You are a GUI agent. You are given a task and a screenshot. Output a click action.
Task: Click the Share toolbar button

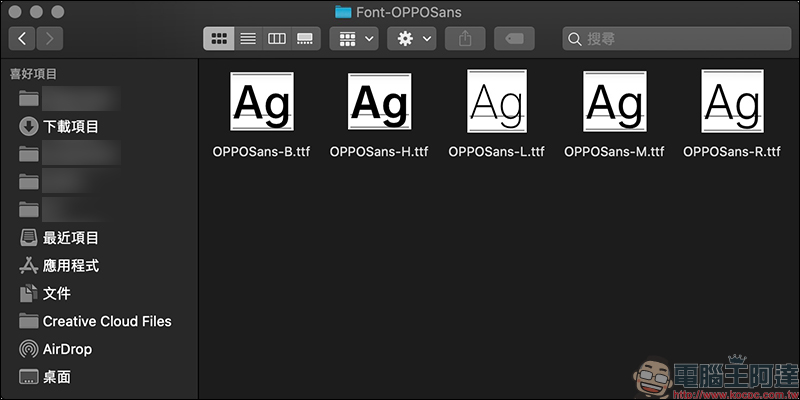[x=465, y=39]
